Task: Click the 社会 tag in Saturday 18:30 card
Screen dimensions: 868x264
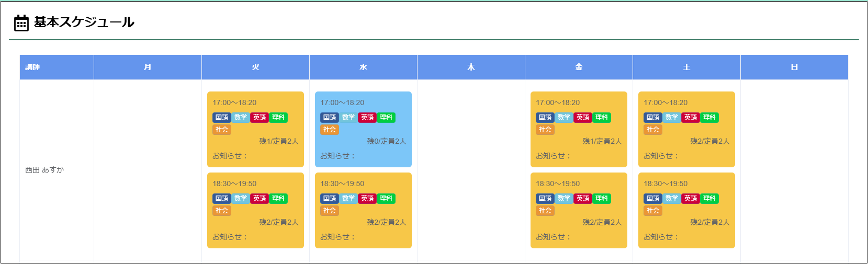Action: (x=653, y=211)
